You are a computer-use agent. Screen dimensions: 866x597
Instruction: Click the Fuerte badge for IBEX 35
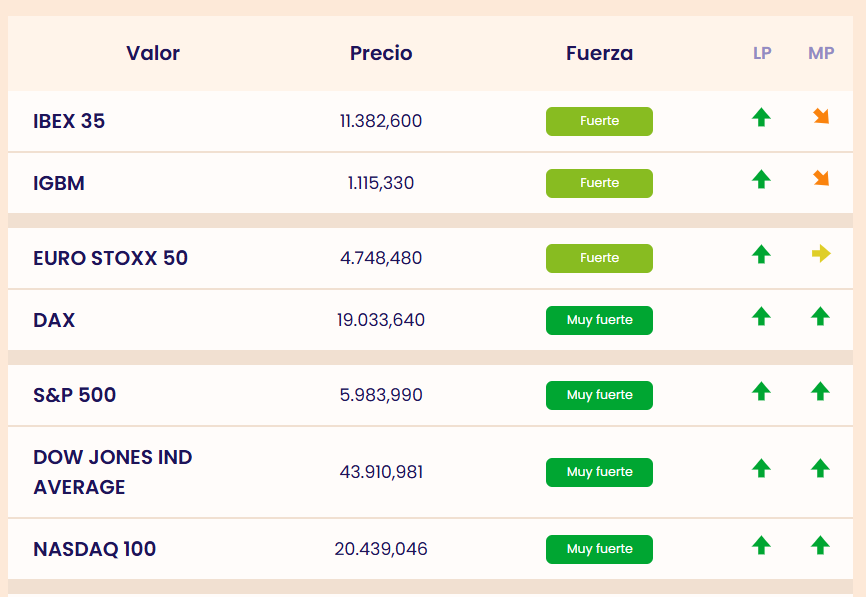pos(599,121)
